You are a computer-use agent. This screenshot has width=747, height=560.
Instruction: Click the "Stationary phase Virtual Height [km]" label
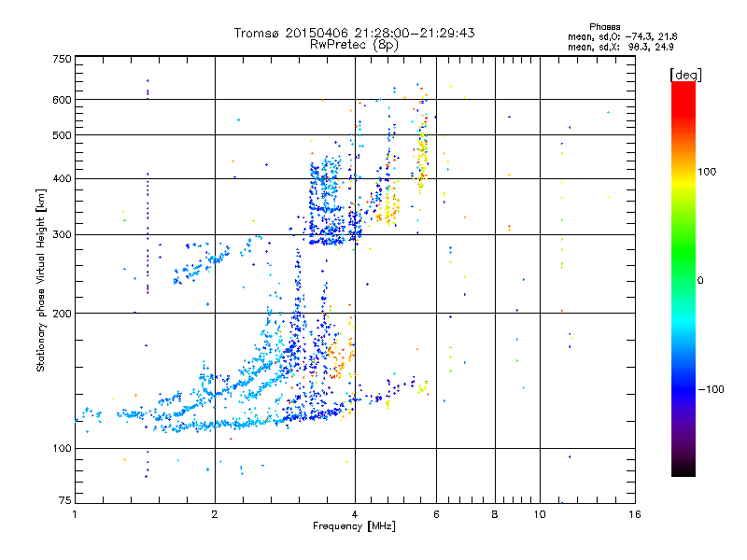[40, 280]
